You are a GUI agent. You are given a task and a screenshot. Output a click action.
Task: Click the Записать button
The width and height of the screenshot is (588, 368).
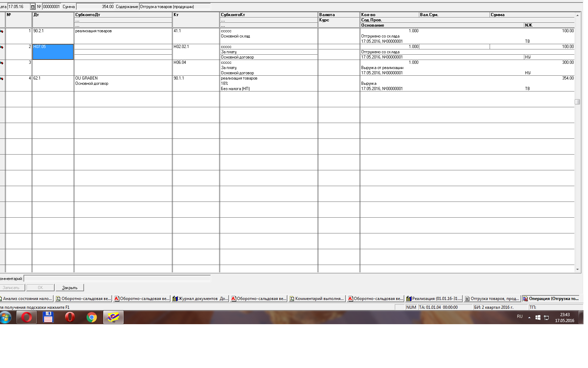(x=12, y=288)
